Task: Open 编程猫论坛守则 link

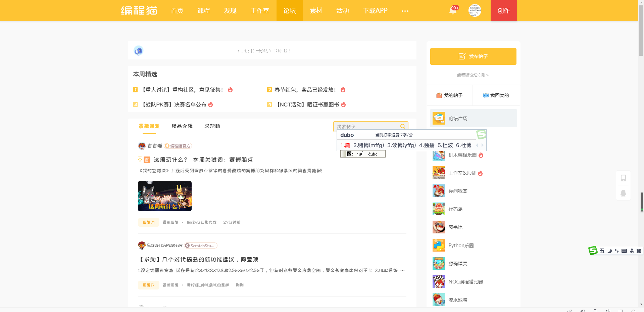Action: pos(473,75)
